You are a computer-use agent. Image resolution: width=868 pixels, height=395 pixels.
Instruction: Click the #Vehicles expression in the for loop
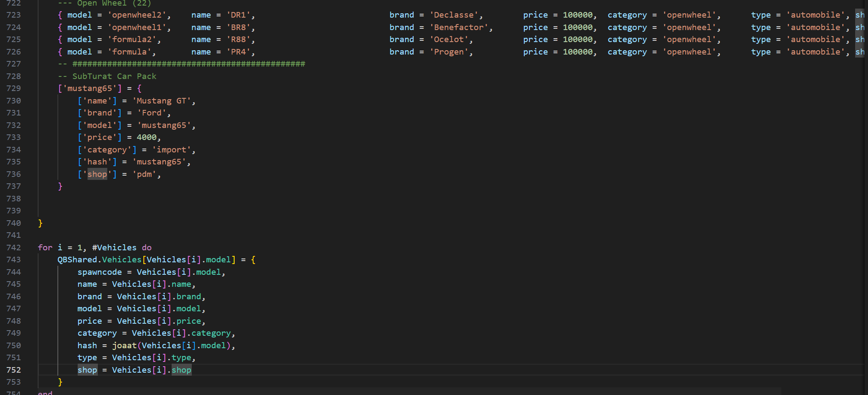click(x=114, y=248)
